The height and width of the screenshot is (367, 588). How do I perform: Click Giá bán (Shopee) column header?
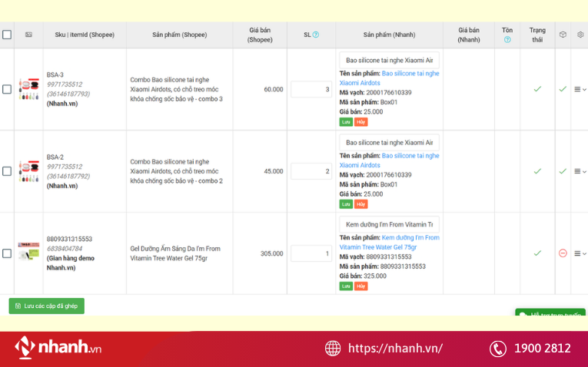tap(260, 35)
